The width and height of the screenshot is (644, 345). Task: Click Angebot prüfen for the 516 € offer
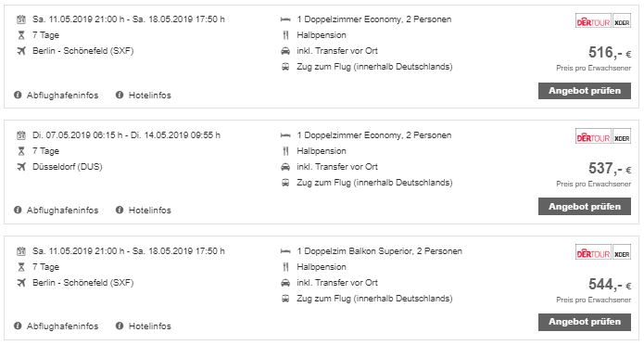[585, 91]
